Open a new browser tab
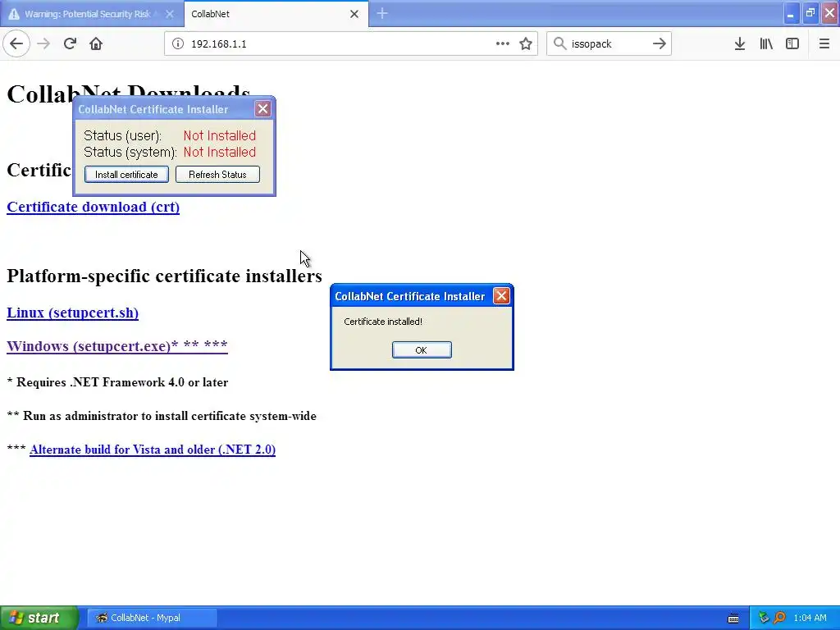840x630 pixels. [382, 13]
